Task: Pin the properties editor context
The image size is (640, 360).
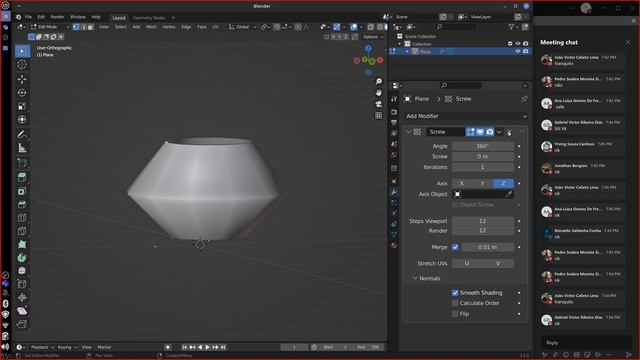Action: tap(524, 99)
